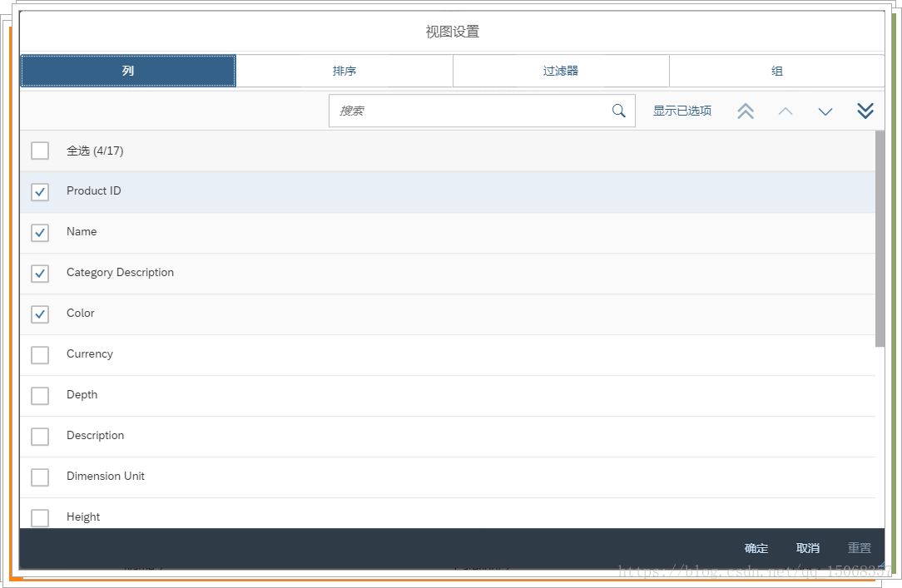This screenshot has height=588, width=902.
Task: Confirm with the 确定 button
Action: (x=756, y=548)
